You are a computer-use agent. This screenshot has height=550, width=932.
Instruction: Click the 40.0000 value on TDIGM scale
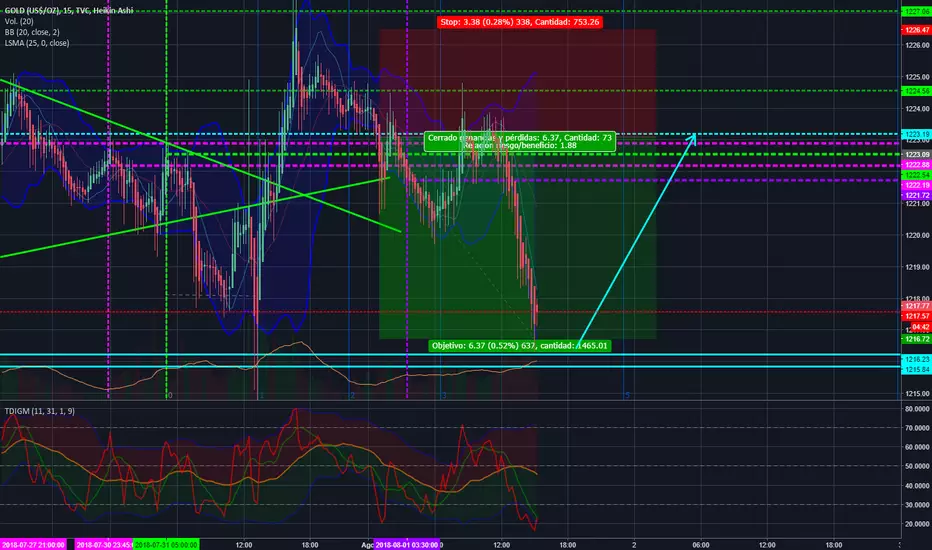coord(917,486)
